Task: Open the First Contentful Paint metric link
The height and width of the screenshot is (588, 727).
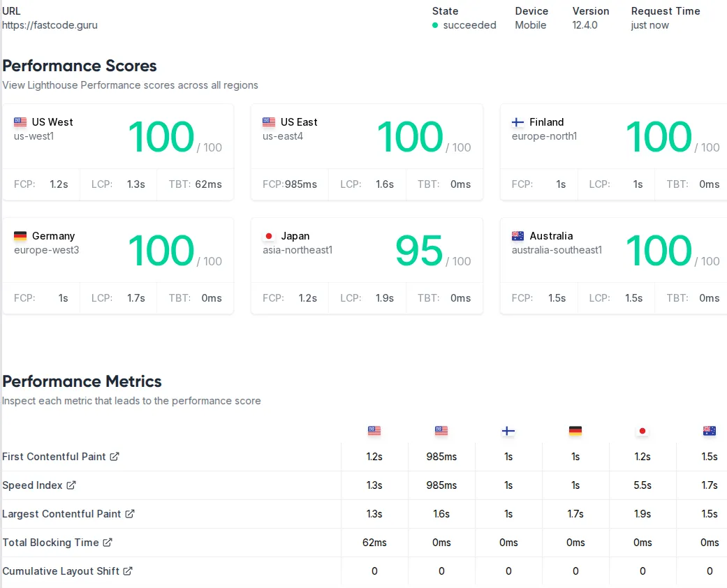Action: tap(54, 457)
